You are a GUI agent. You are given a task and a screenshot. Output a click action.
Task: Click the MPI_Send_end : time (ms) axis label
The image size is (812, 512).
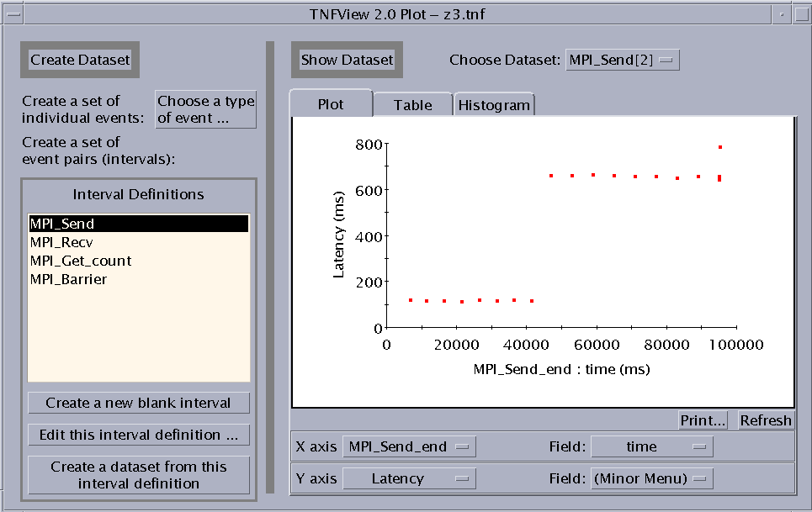561,369
